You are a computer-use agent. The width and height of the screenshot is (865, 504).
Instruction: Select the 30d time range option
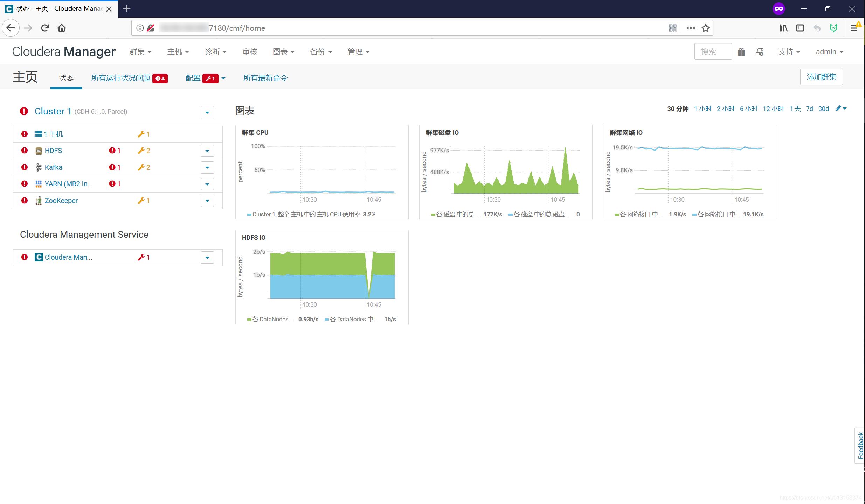click(823, 109)
